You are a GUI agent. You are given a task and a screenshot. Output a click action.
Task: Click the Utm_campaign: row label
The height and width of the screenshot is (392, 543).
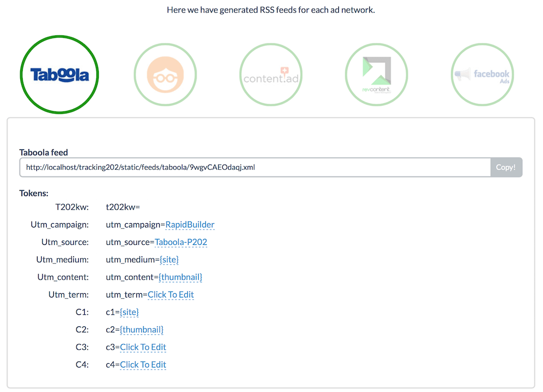coord(60,225)
